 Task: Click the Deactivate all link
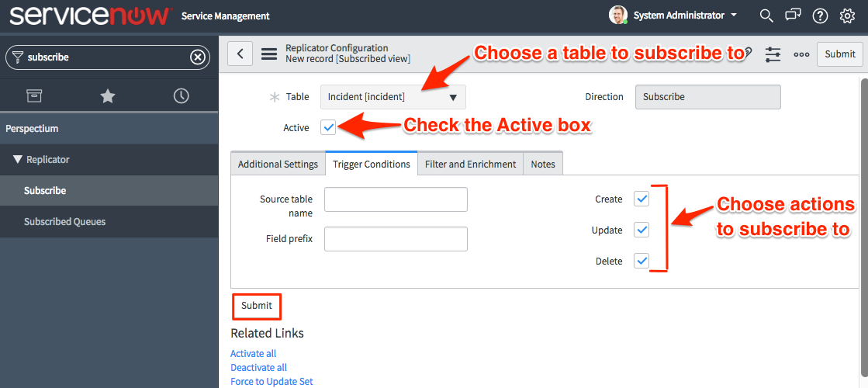(258, 368)
